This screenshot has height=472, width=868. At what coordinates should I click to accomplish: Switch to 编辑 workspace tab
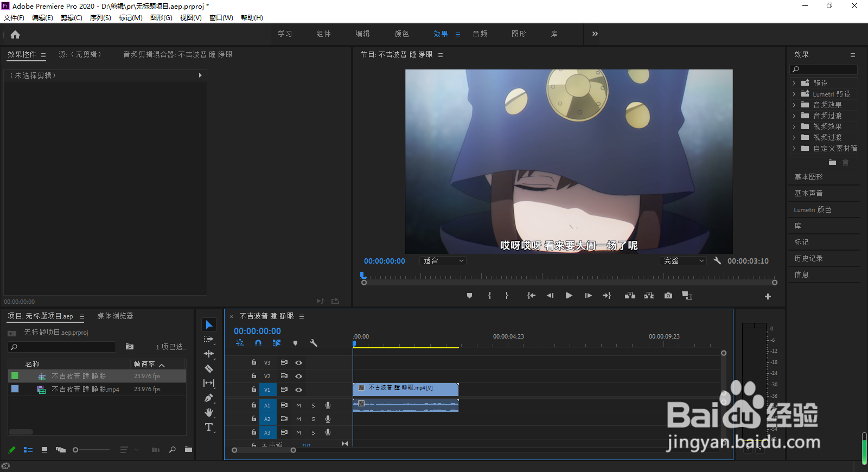(x=362, y=34)
